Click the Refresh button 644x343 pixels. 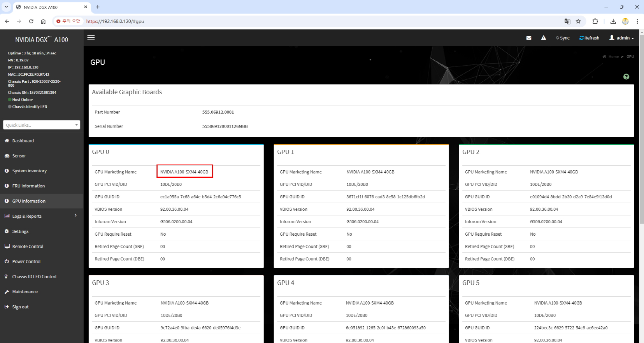click(589, 38)
